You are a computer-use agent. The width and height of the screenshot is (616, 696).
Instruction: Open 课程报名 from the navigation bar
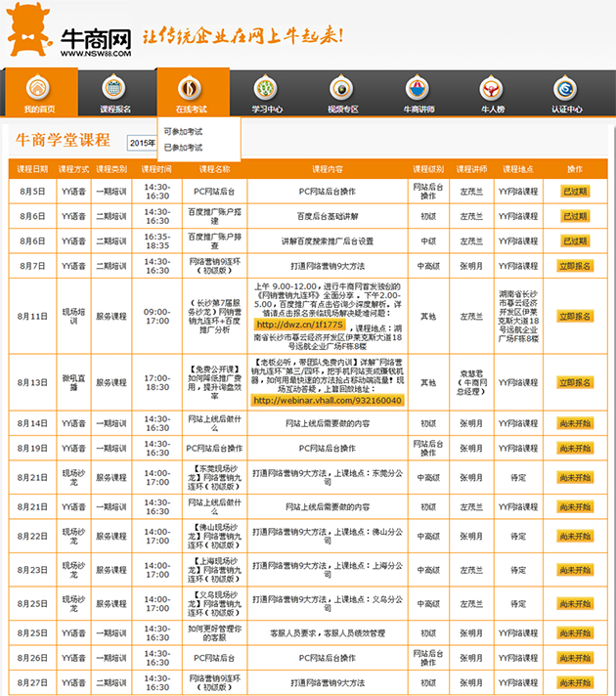pos(115,88)
